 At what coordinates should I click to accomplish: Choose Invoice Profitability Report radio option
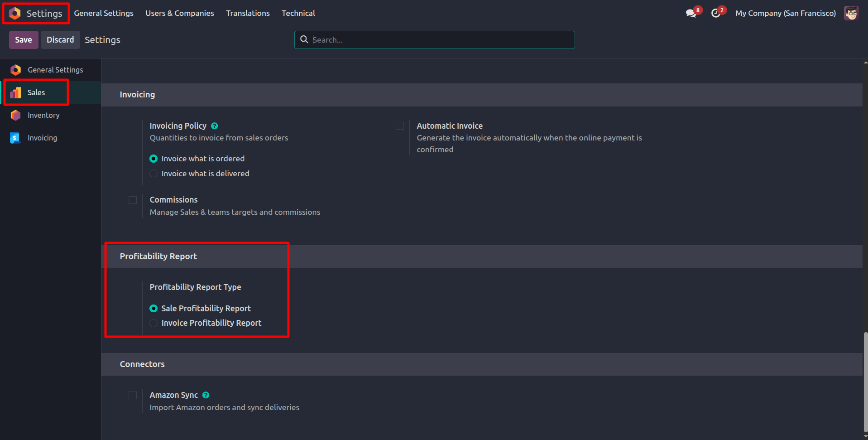point(154,323)
